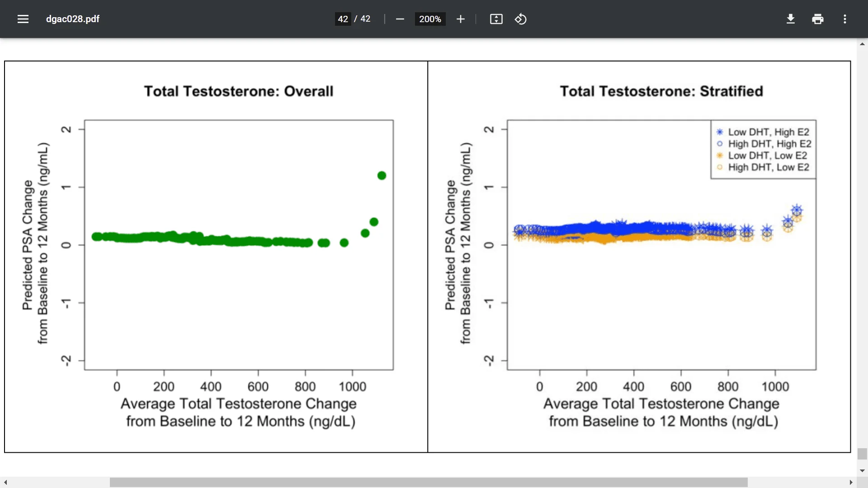868x488 pixels.
Task: Edit the 200% zoom level field
Action: (430, 19)
